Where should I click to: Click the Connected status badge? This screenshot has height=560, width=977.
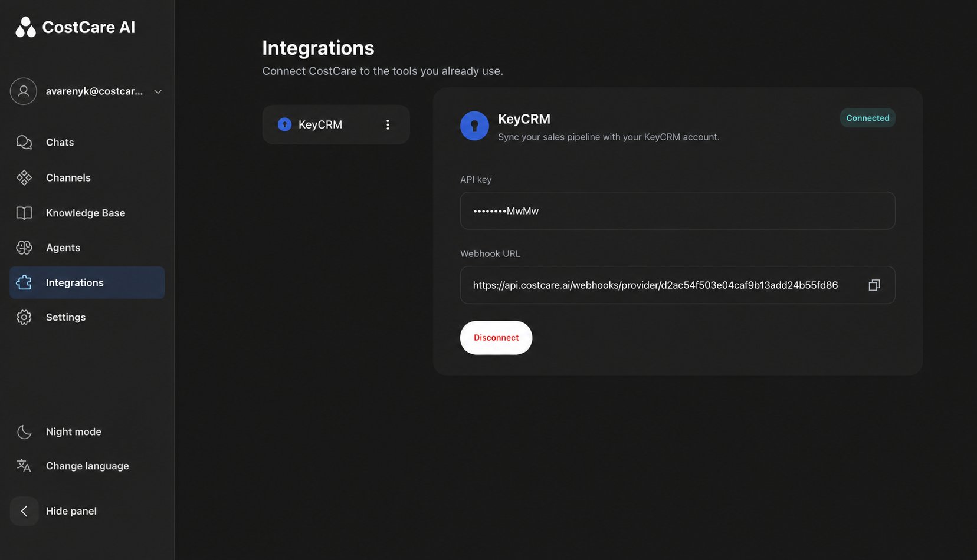(868, 118)
